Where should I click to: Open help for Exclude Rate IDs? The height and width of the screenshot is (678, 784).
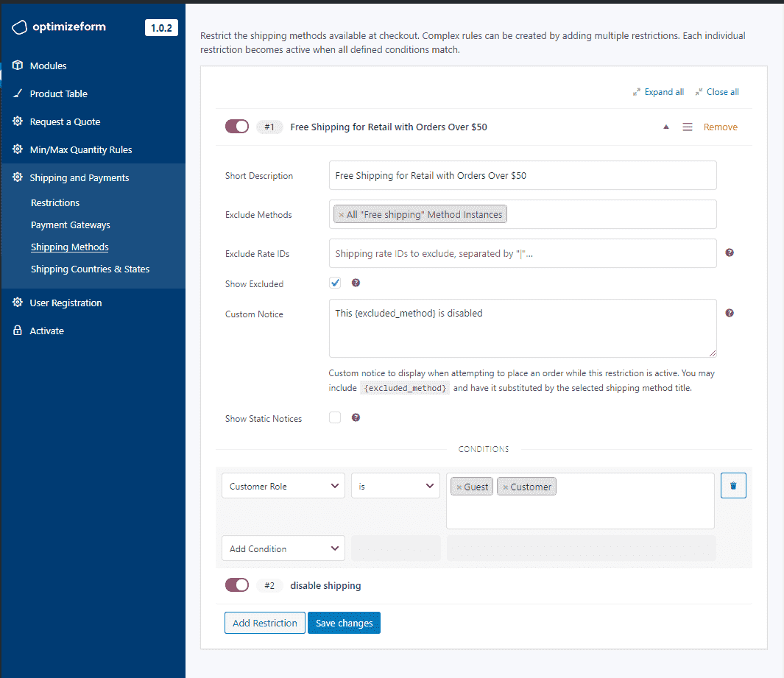click(730, 253)
